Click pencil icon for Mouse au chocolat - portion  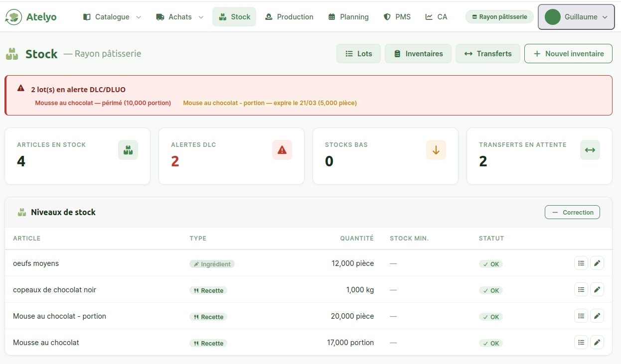[x=597, y=316]
